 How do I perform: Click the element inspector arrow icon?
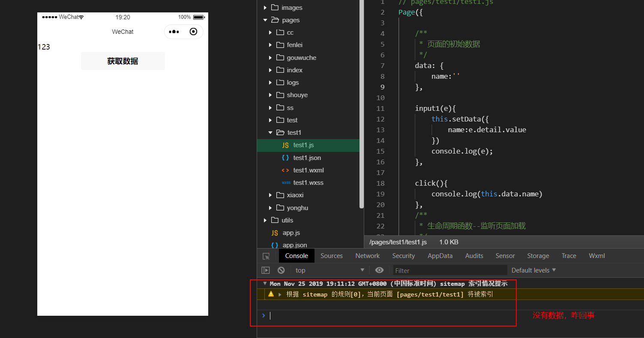click(x=266, y=256)
